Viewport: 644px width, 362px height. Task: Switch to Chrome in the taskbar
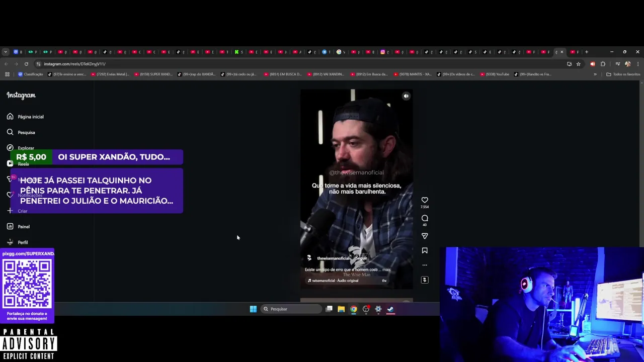pyautogui.click(x=354, y=309)
